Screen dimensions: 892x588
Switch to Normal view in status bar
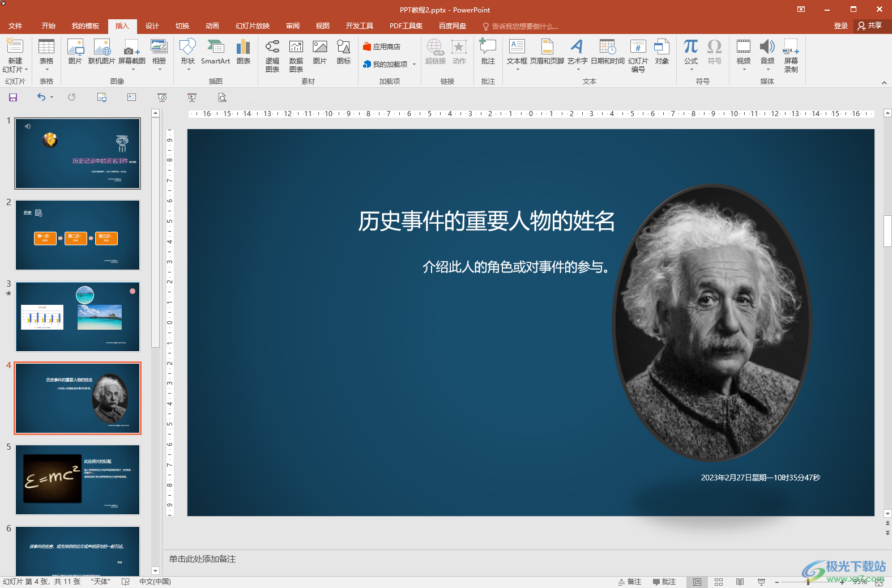point(697,582)
